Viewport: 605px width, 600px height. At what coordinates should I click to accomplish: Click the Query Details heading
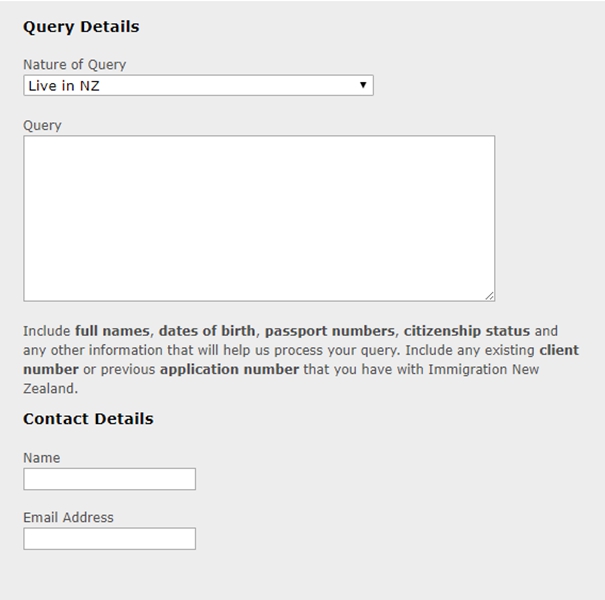click(x=81, y=27)
